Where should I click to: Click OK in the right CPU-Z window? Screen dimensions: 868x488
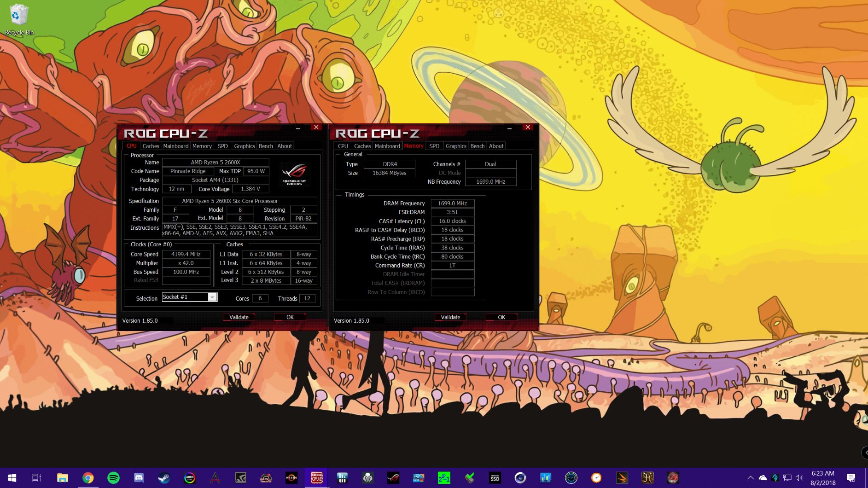tap(501, 317)
